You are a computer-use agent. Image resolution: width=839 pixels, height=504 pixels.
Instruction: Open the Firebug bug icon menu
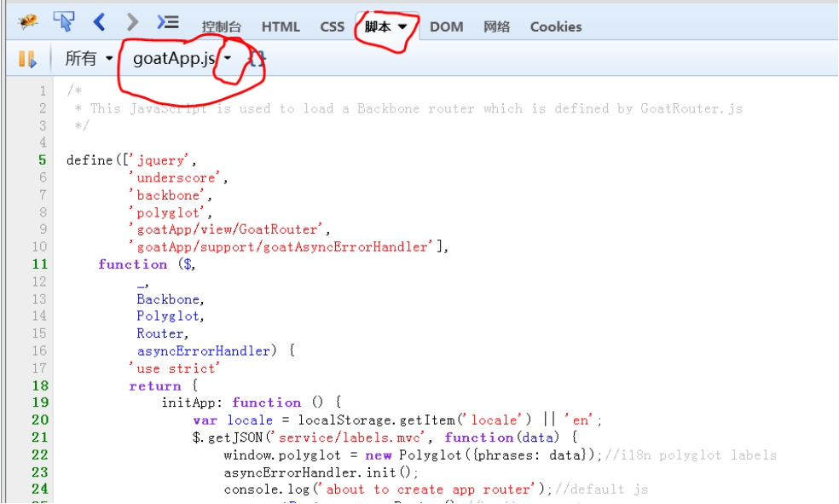point(28,22)
